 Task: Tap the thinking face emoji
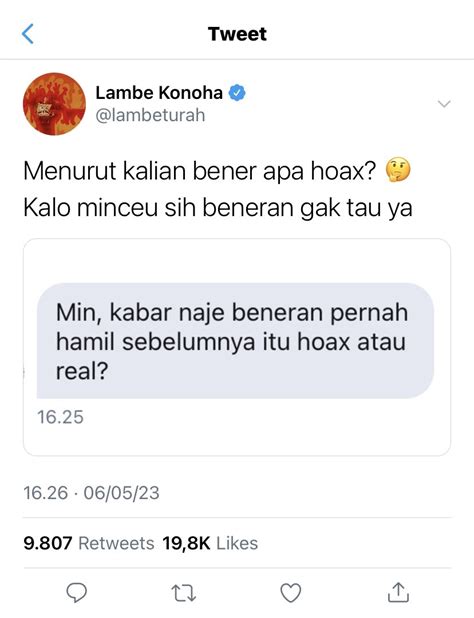click(x=398, y=171)
